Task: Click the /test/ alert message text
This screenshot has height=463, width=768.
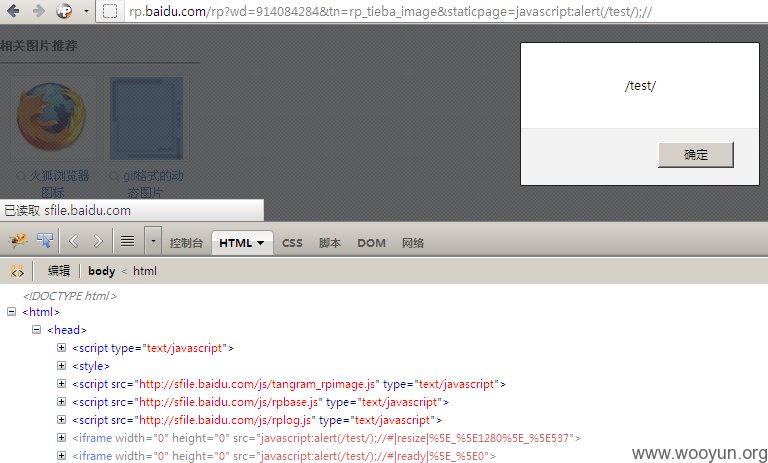Action: (640, 86)
